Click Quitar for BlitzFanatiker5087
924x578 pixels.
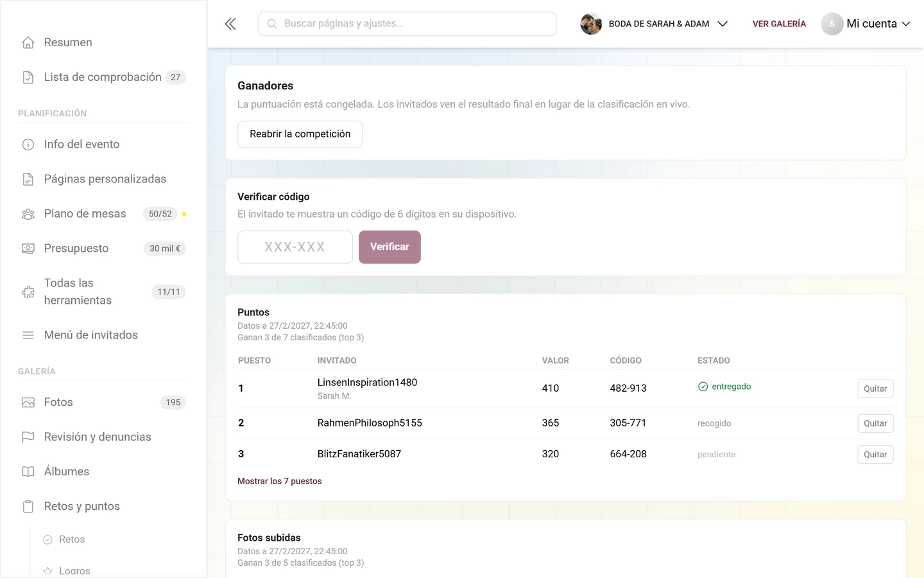point(875,454)
